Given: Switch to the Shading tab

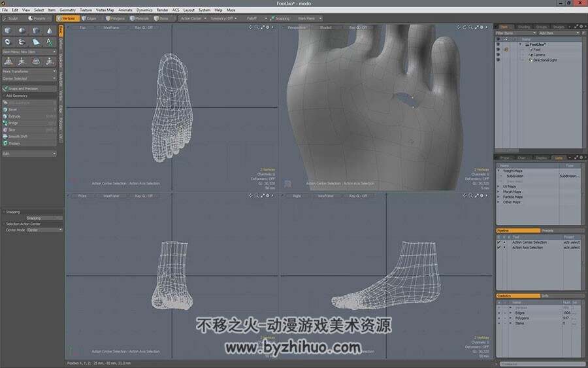Looking at the screenshot, I should [524, 27].
